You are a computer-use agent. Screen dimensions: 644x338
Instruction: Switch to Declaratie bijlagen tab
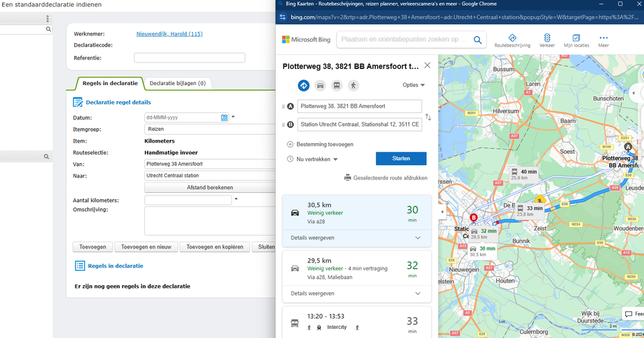click(177, 83)
